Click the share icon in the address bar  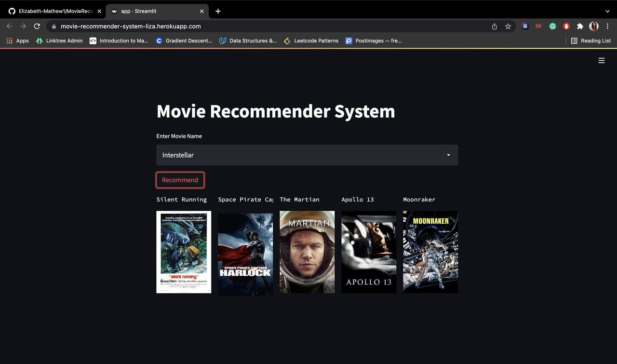[x=494, y=26]
